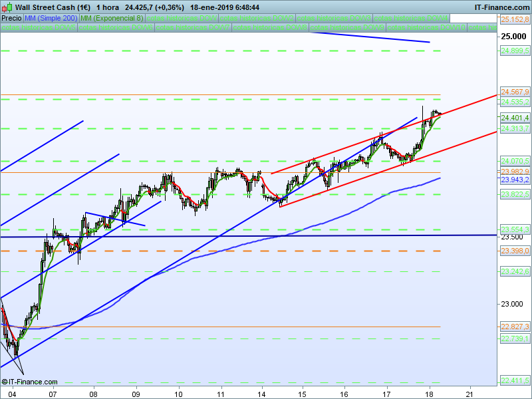Click the 24.070,5 price level tag

tap(515, 161)
